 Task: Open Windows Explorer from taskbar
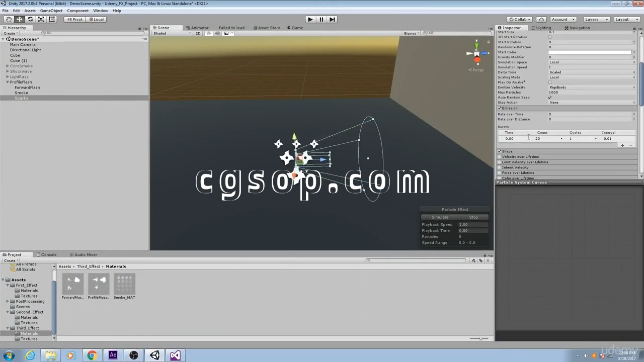50,355
